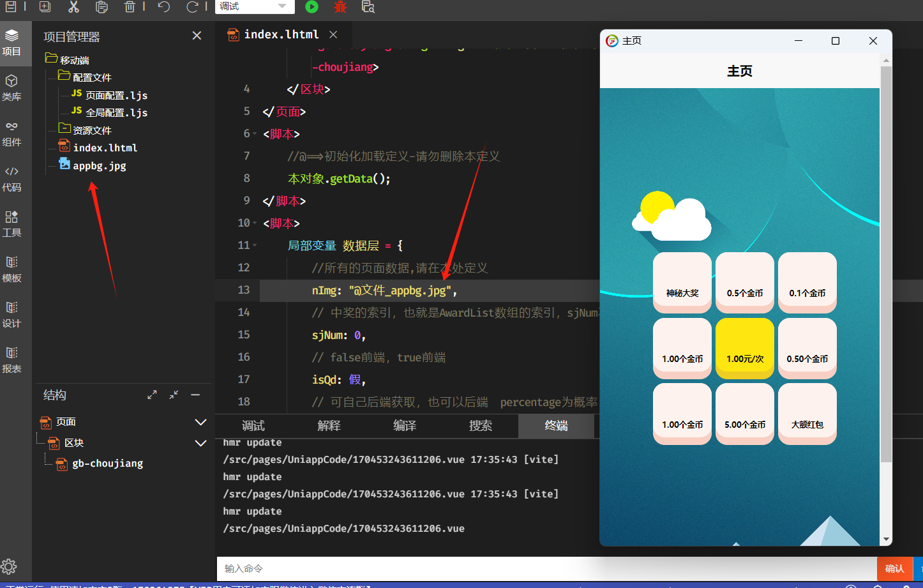Screen dimensions: 923x588
Task: Click the 确认 command button
Action: click(894, 568)
